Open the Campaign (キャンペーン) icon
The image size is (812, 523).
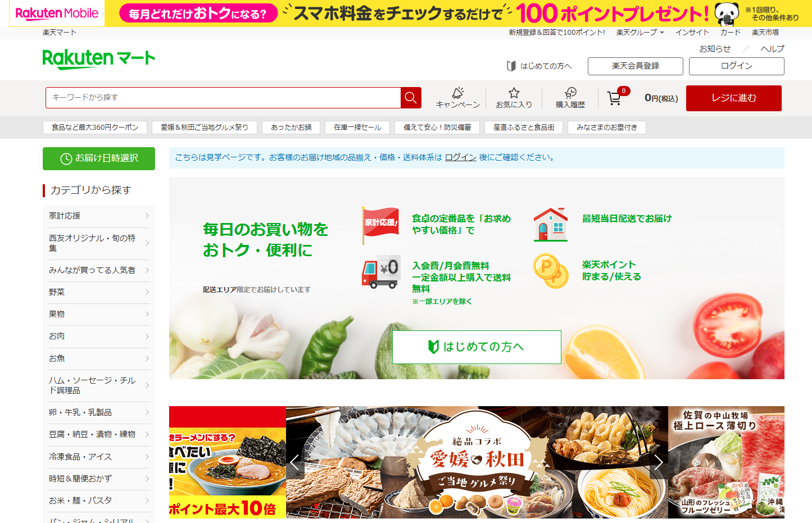[x=457, y=98]
